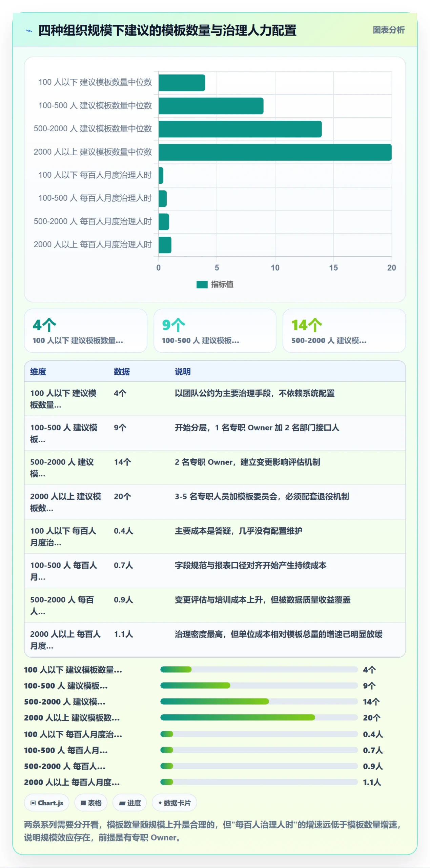Click the 100 人以下 每百人月度治理人时 axis label

tap(95, 175)
